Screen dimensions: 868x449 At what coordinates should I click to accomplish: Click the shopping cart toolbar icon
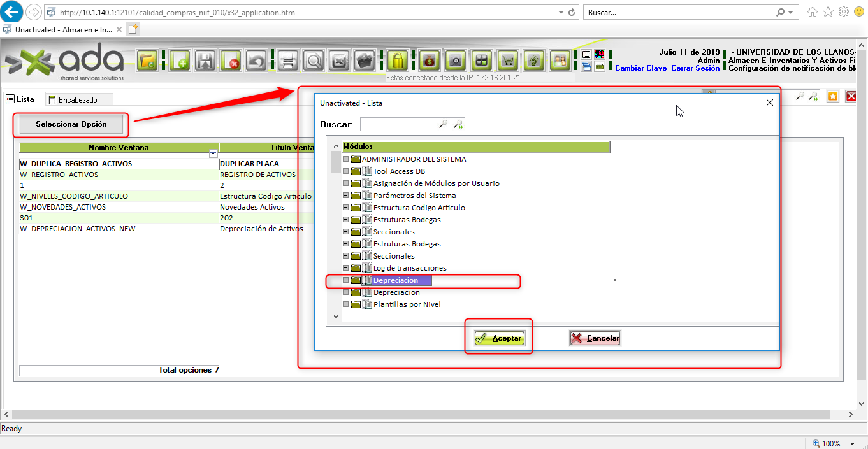click(508, 61)
